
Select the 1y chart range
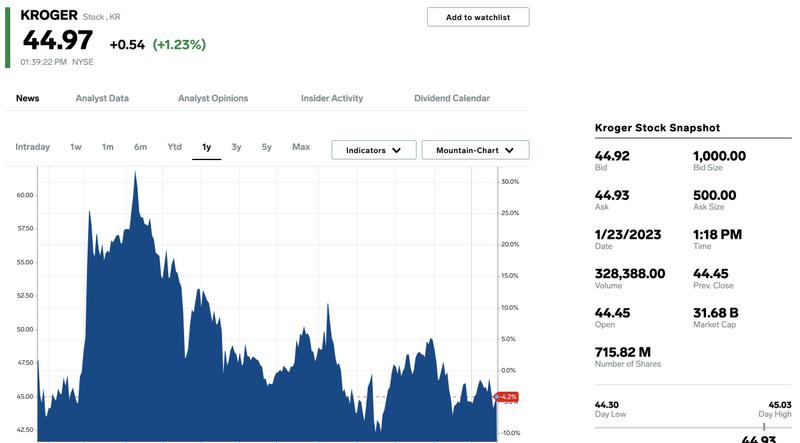[207, 147]
